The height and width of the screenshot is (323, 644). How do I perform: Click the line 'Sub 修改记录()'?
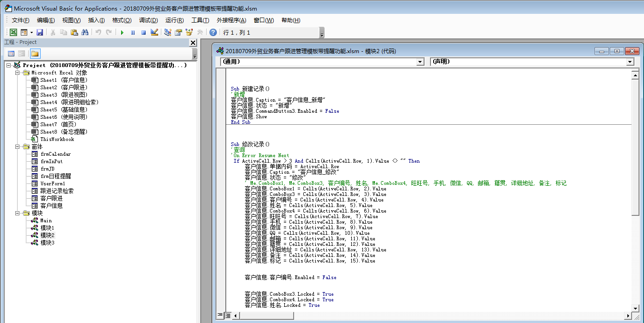250,144
